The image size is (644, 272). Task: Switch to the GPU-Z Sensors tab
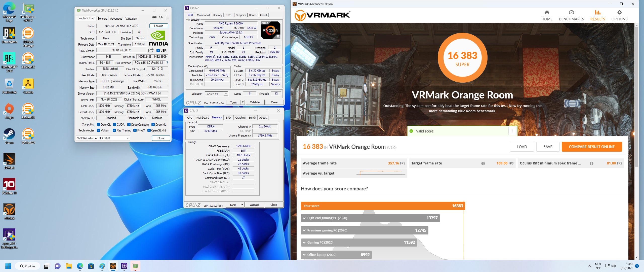click(102, 19)
